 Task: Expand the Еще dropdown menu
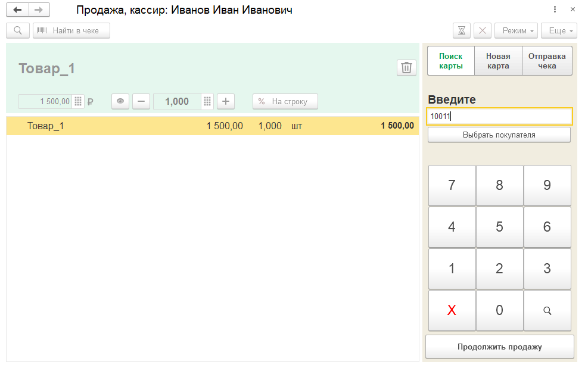pos(559,31)
